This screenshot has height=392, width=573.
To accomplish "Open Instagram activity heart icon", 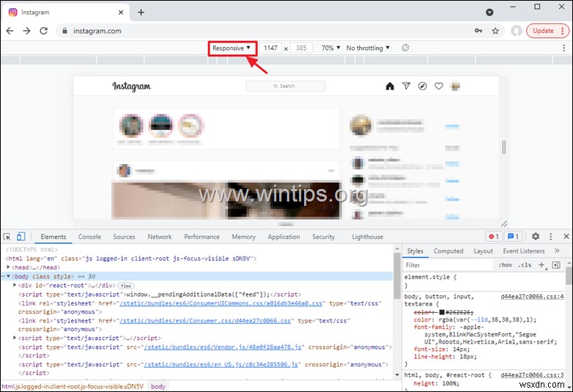I will click(439, 86).
